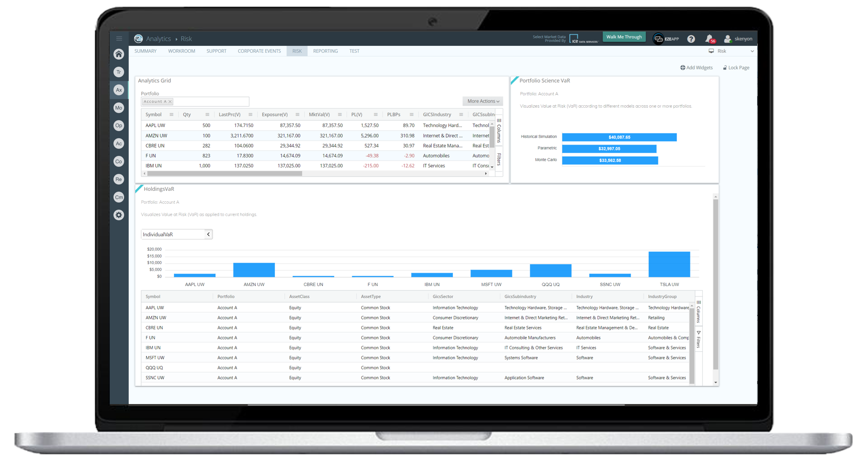Open the Op module in sidebar

click(x=119, y=126)
